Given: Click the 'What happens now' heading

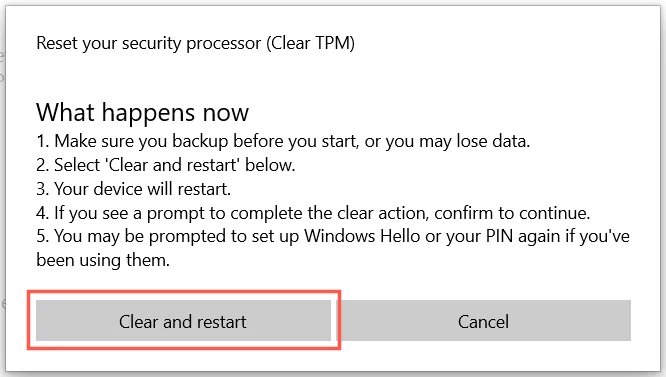Looking at the screenshot, I should pos(142,113).
